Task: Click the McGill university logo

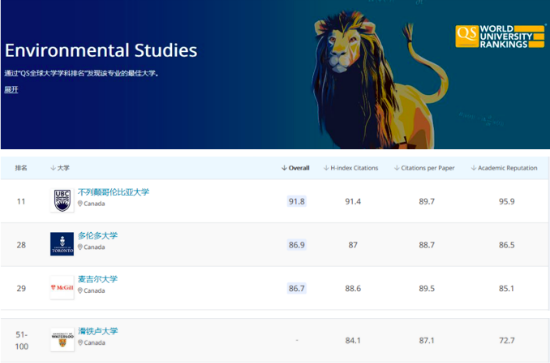Action: pyautogui.click(x=62, y=288)
